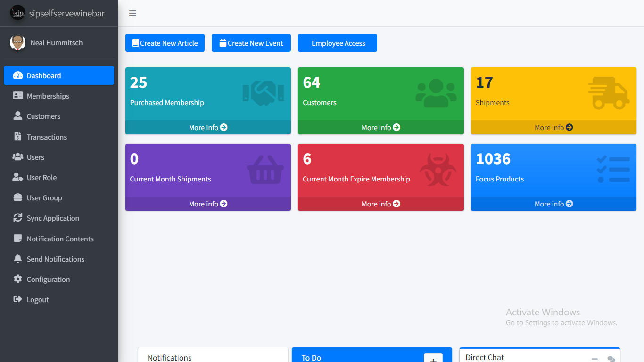Open Configuration via the gear icon
This screenshot has width=644, height=362.
tap(18, 279)
